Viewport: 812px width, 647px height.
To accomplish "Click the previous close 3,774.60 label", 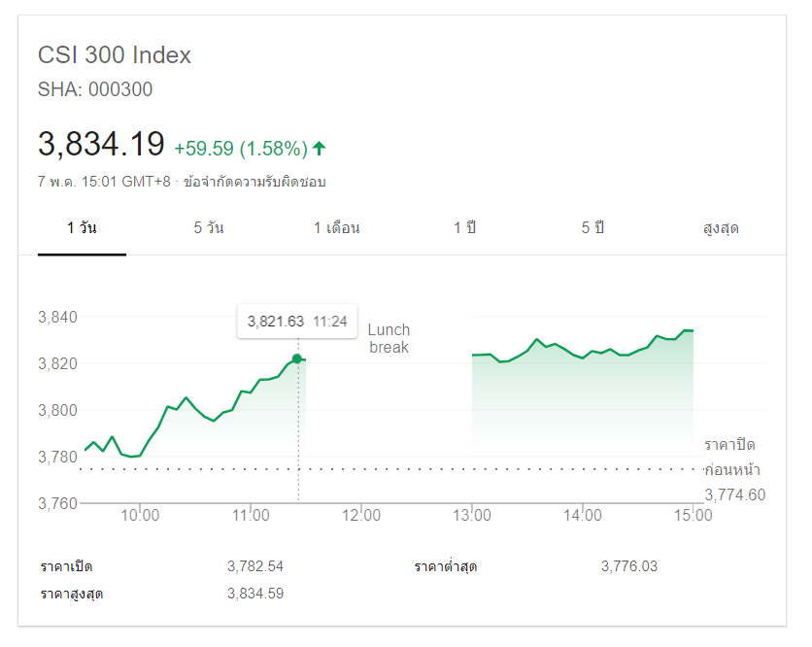I will (735, 495).
